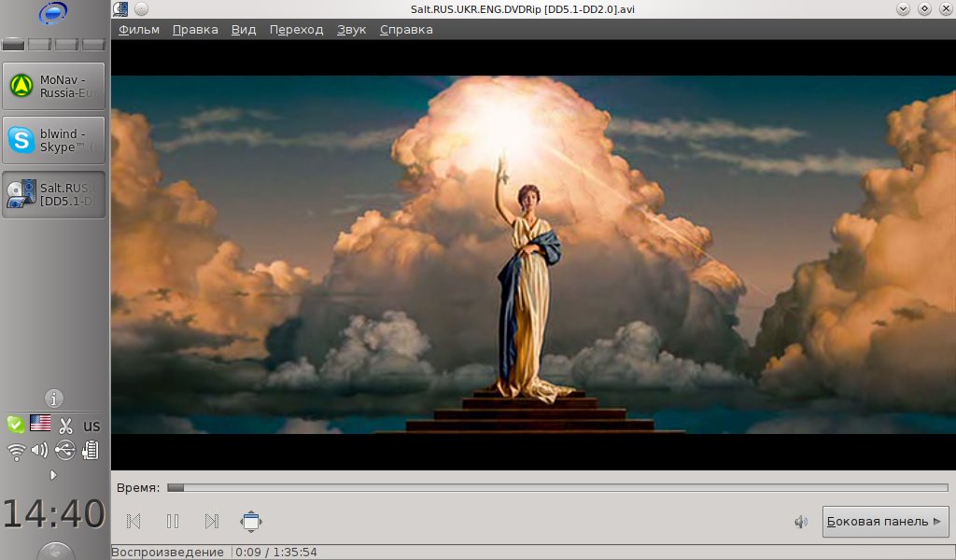Open the Переход menu
956x560 pixels.
pyautogui.click(x=296, y=29)
